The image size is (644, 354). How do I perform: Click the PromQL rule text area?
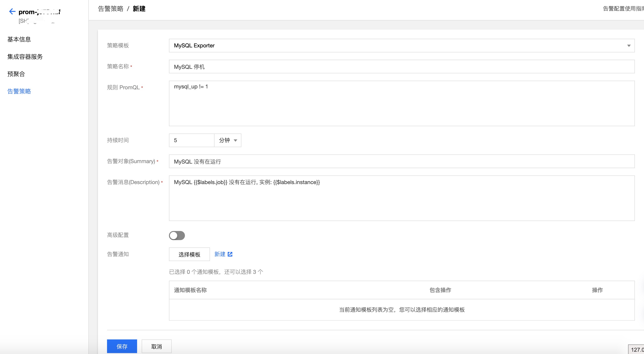point(350,103)
